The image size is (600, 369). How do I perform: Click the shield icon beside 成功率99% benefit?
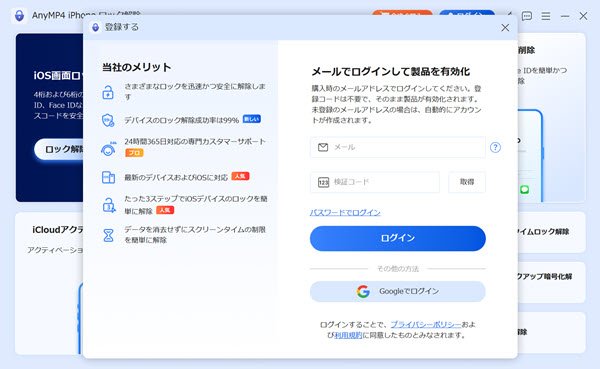pyautogui.click(x=108, y=120)
